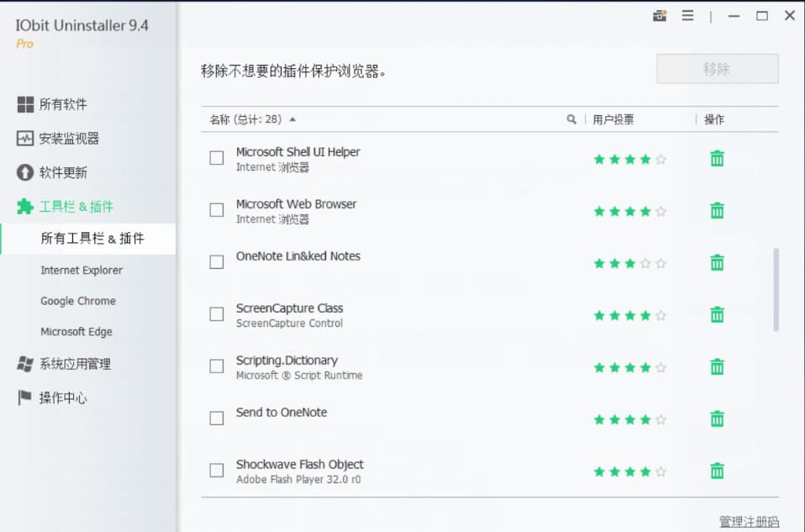Open the 管理注册码 link
This screenshot has width=805, height=532.
click(749, 522)
